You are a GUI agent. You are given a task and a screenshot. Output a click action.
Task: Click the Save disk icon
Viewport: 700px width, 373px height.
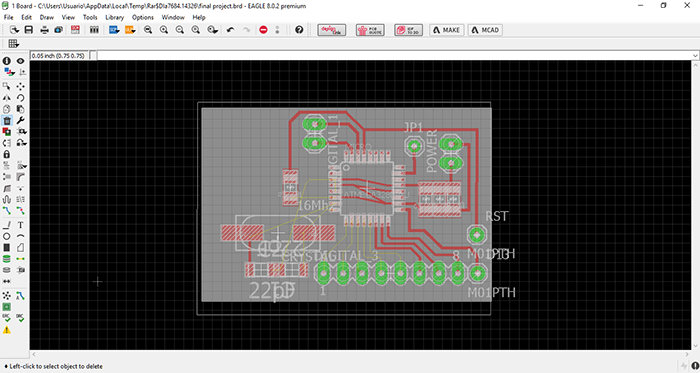[29, 30]
